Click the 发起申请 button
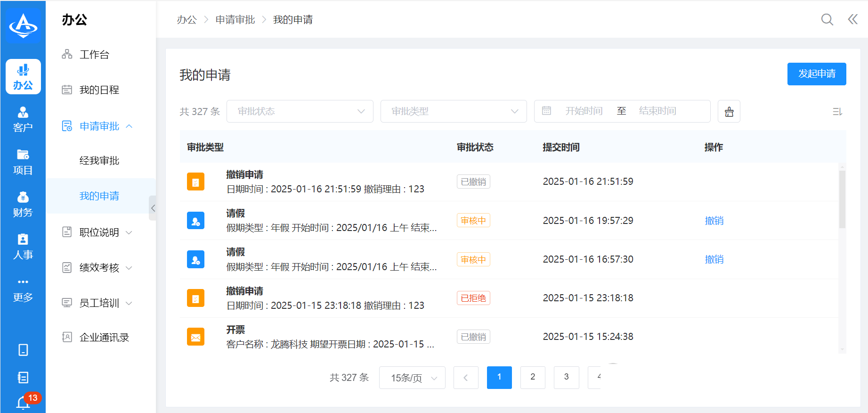 816,74
